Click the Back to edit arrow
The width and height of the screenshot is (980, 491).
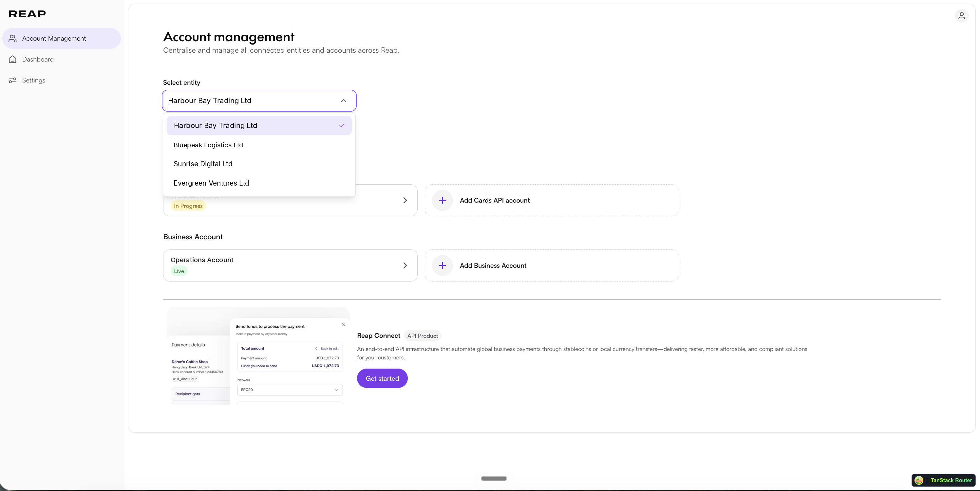tap(316, 348)
